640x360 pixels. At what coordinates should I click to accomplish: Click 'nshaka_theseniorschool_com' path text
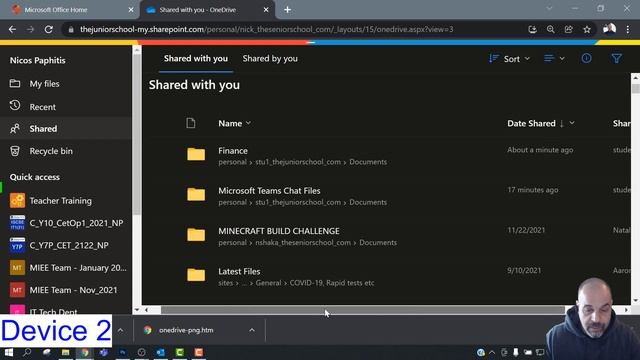point(303,242)
